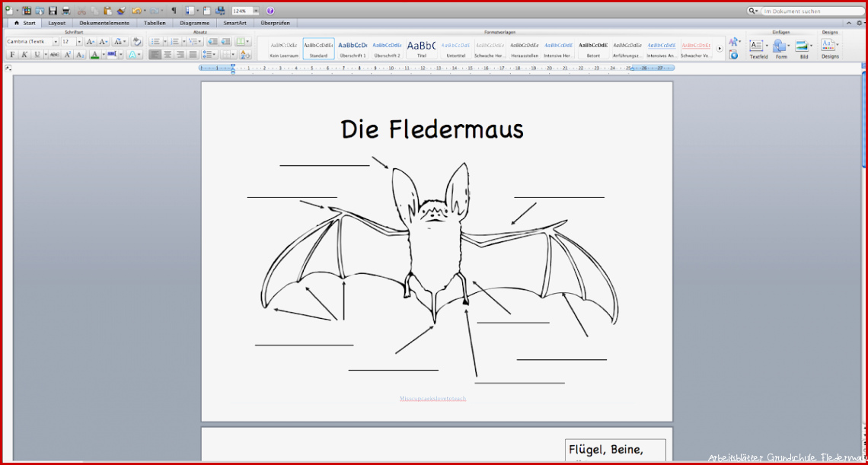This screenshot has width=868, height=465.
Task: Open the SmartArt tab
Action: (235, 24)
